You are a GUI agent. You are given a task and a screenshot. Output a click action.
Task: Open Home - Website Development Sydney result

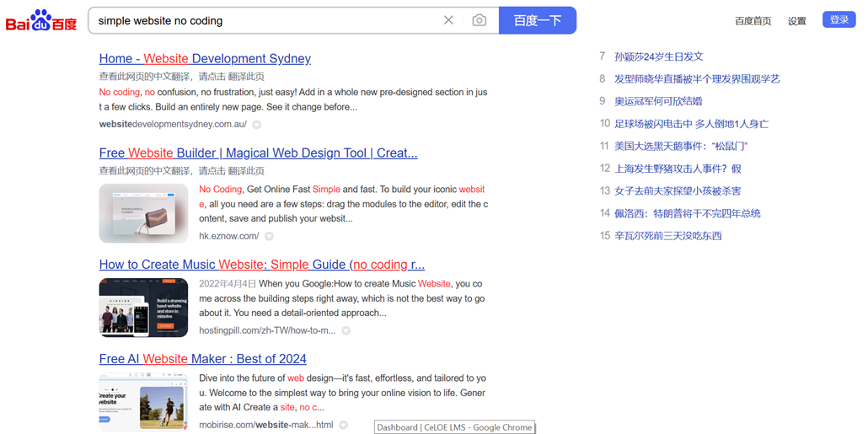(205, 59)
